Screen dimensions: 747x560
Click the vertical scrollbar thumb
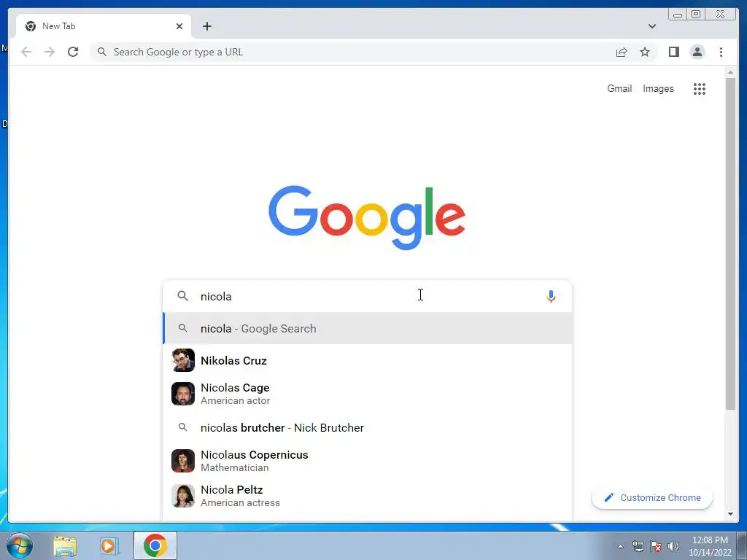click(x=730, y=244)
